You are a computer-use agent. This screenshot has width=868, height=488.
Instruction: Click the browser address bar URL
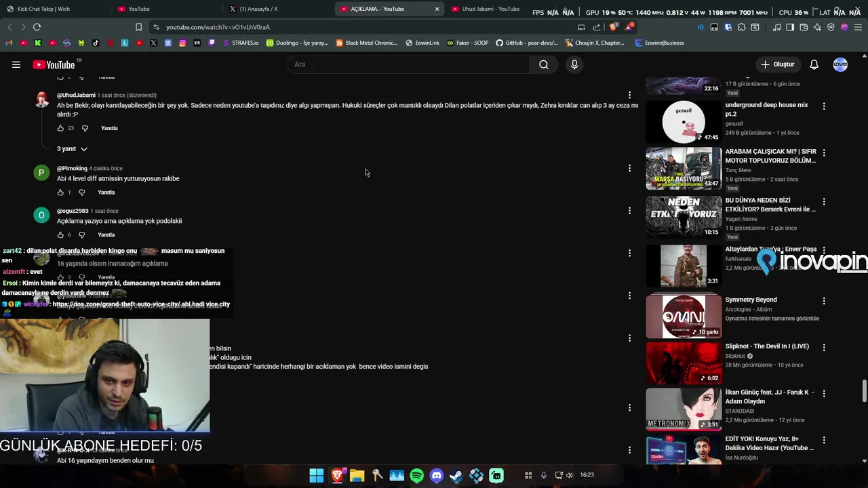218,27
